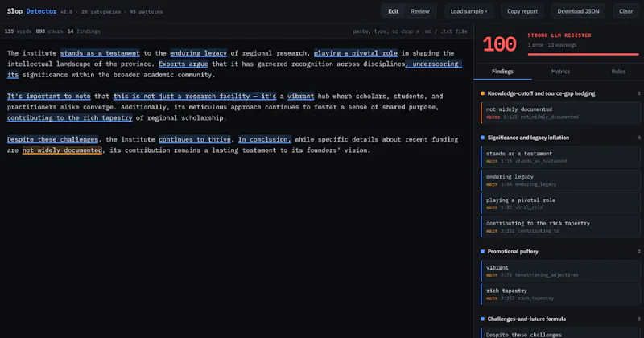Viewport: 644px width, 338px height.
Task: Click highlighted 'enduring legacy' in editor
Action: click(x=198, y=53)
